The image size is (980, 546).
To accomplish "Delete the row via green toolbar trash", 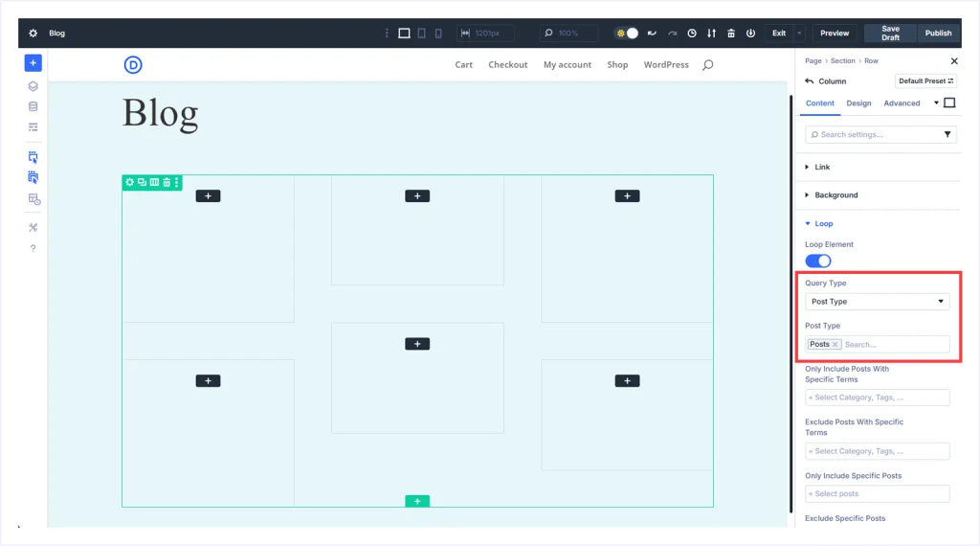I will (x=167, y=182).
